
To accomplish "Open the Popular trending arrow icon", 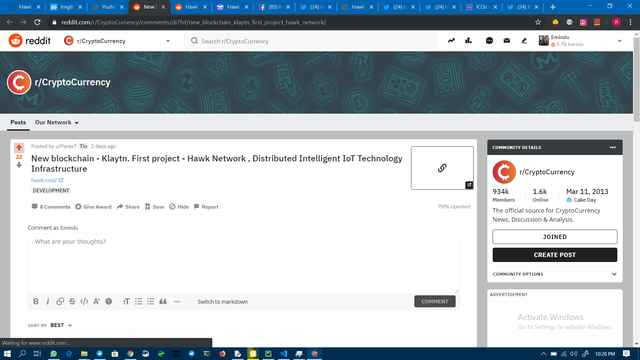I will [x=451, y=41].
